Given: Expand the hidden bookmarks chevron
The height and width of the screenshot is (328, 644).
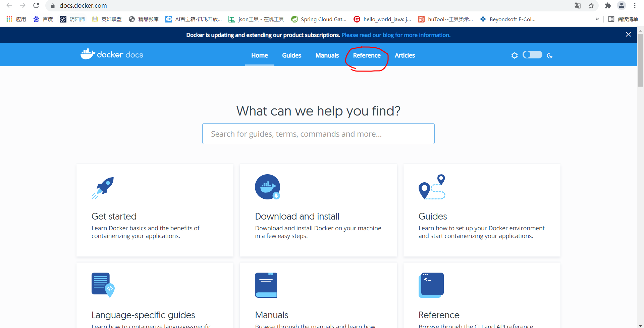Looking at the screenshot, I should click(597, 19).
